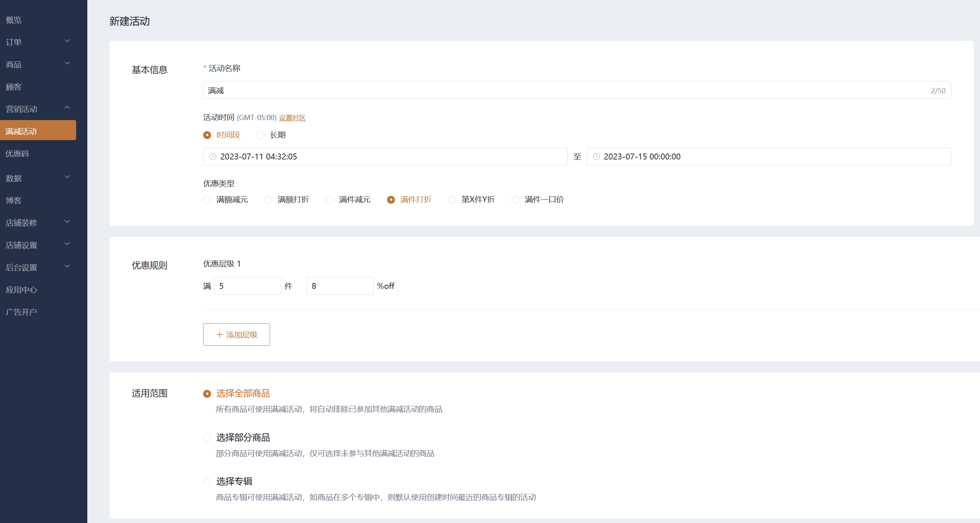Click the end date field 2023-07-15
This screenshot has width=980, height=523.
click(x=769, y=156)
